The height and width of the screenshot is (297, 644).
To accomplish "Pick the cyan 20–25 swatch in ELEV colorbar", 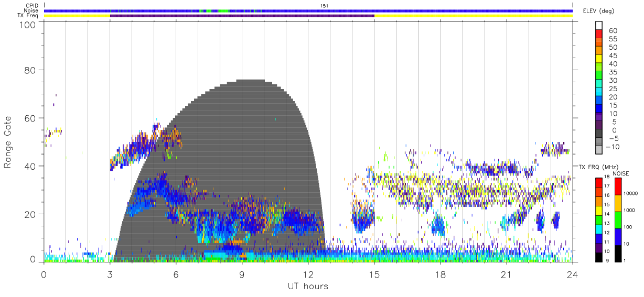I will click(598, 93).
